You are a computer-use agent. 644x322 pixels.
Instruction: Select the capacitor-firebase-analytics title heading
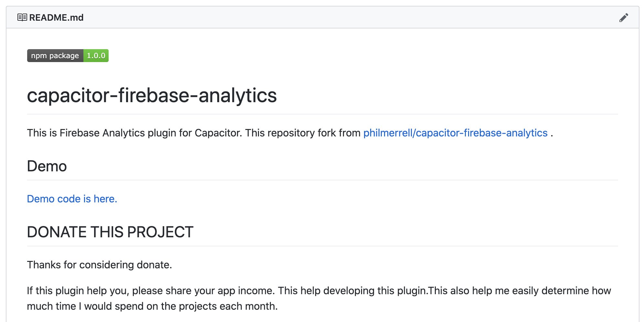pos(152,95)
